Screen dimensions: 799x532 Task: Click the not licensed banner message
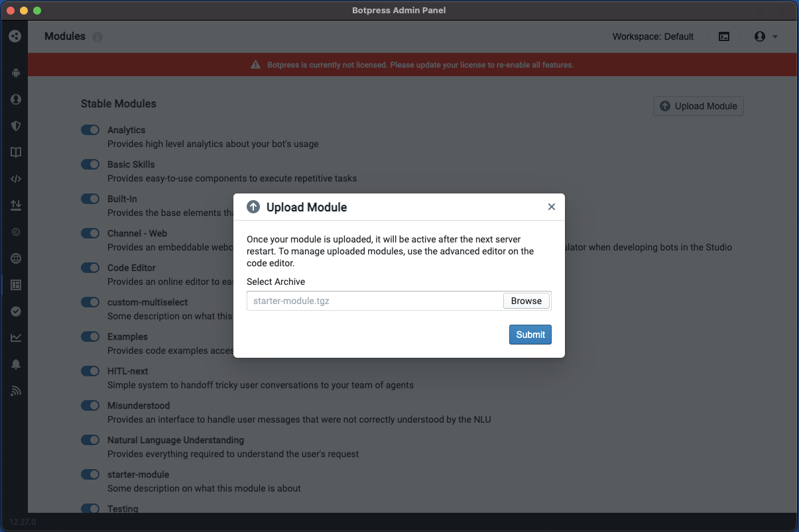point(420,65)
